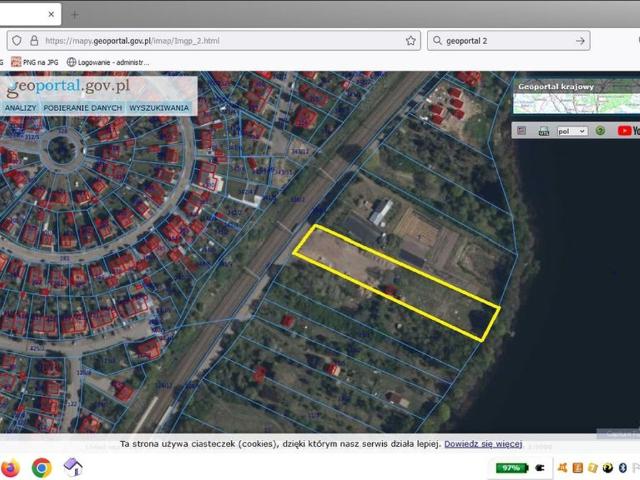The width and height of the screenshot is (640, 480).
Task: Open help via green question mark icon
Action: pyautogui.click(x=600, y=130)
